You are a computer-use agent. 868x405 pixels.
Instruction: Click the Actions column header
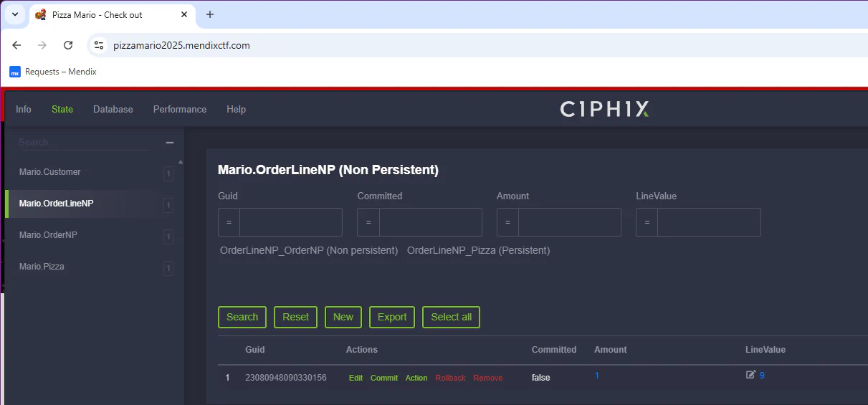point(362,350)
